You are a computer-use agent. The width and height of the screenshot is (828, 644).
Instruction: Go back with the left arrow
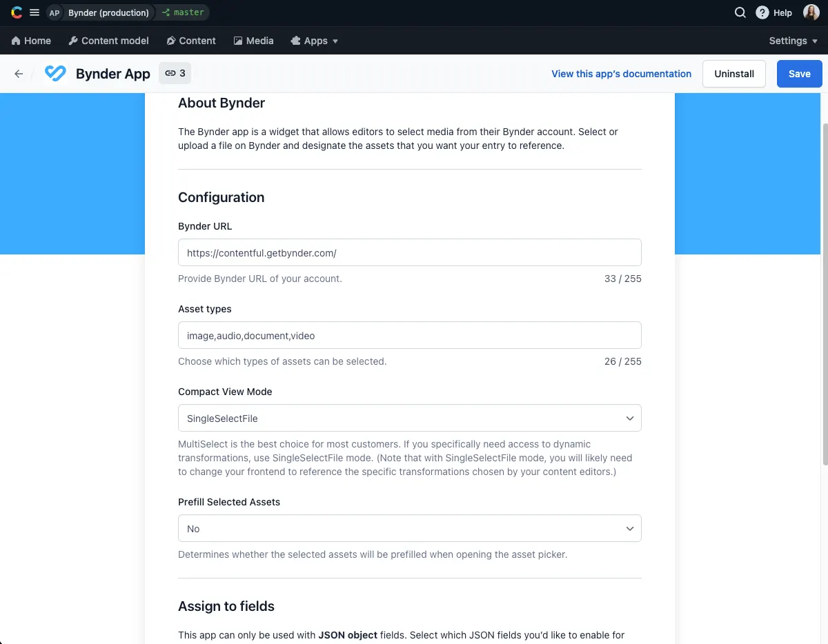19,74
